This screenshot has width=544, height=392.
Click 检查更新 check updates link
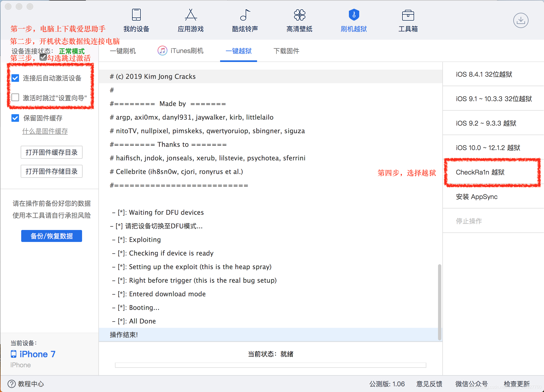point(517,384)
